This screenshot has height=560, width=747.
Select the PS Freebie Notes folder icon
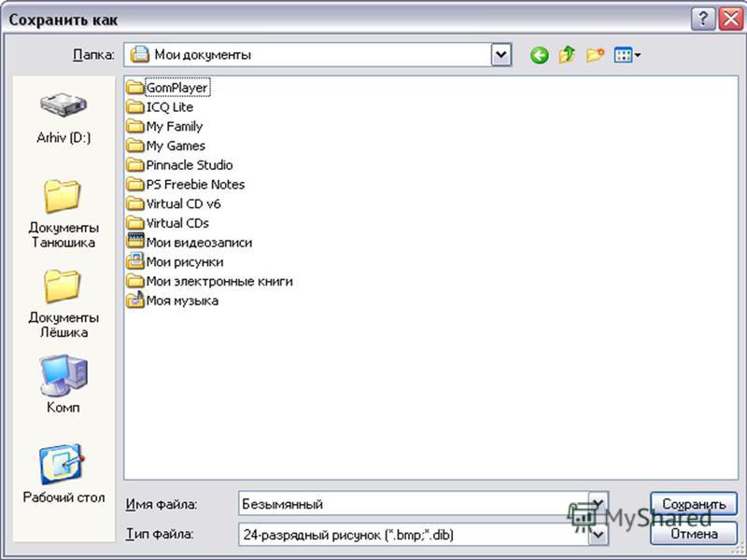[x=134, y=184]
